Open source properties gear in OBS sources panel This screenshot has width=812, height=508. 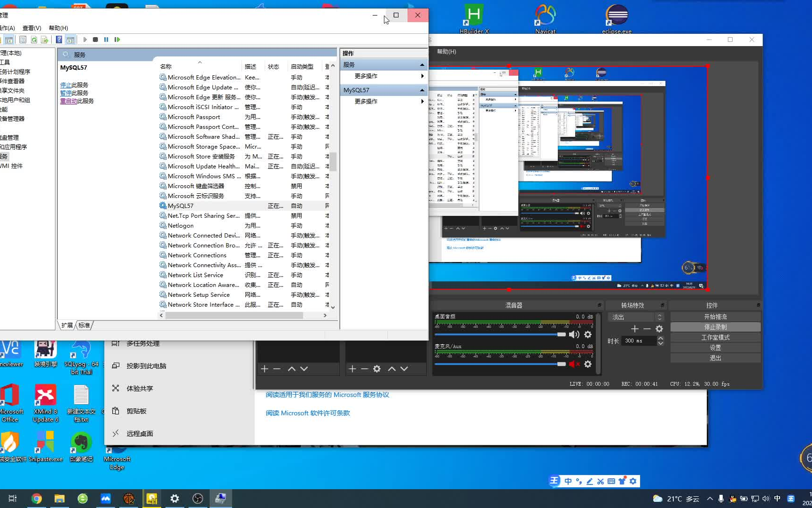pyautogui.click(x=377, y=369)
